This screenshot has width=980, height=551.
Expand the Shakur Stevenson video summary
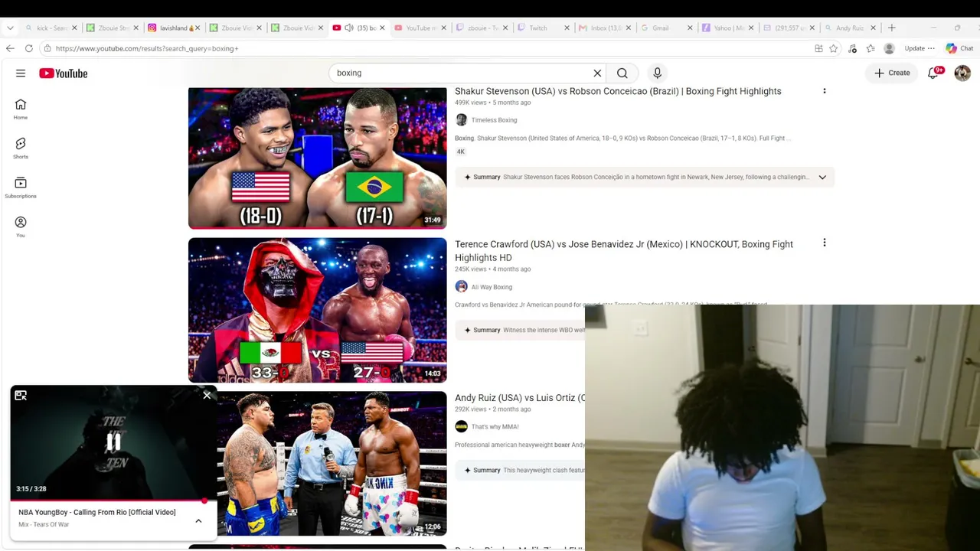(x=822, y=178)
